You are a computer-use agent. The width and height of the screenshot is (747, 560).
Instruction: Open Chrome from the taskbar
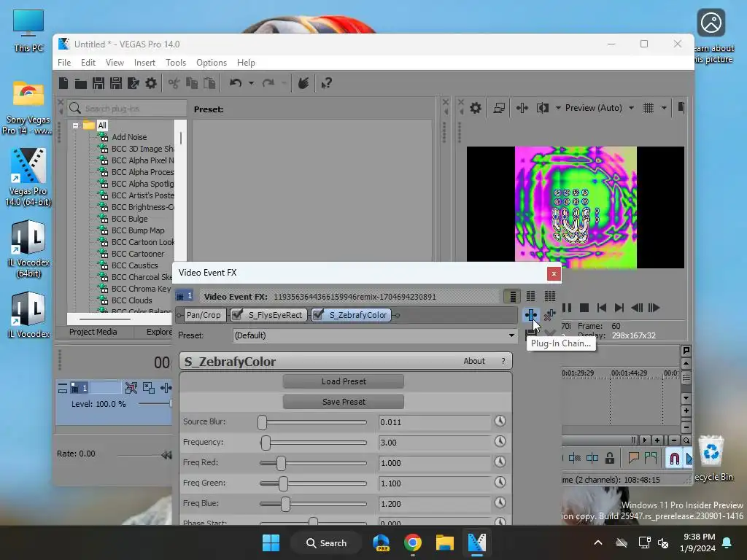[x=413, y=542]
